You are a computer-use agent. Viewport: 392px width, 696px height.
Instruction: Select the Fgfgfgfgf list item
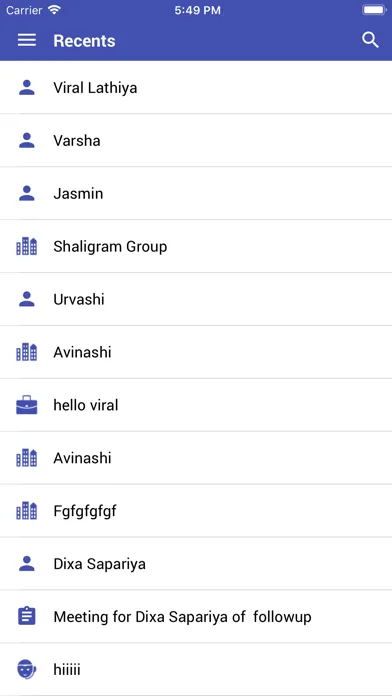196,511
